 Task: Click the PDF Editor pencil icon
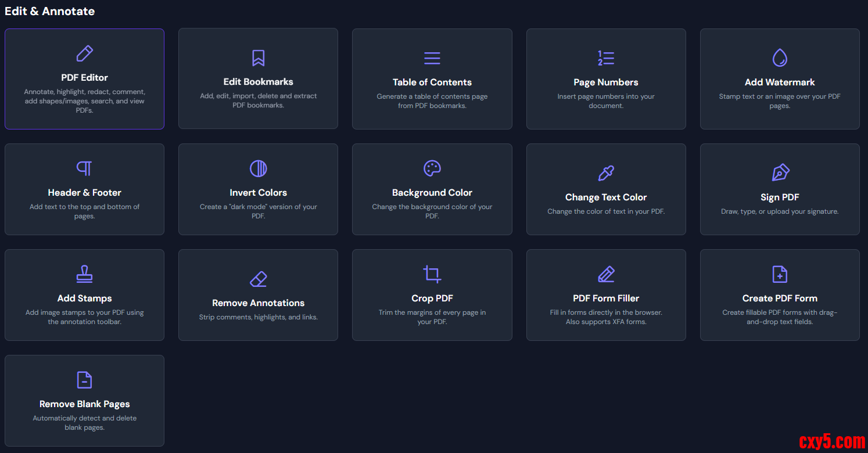click(x=84, y=53)
